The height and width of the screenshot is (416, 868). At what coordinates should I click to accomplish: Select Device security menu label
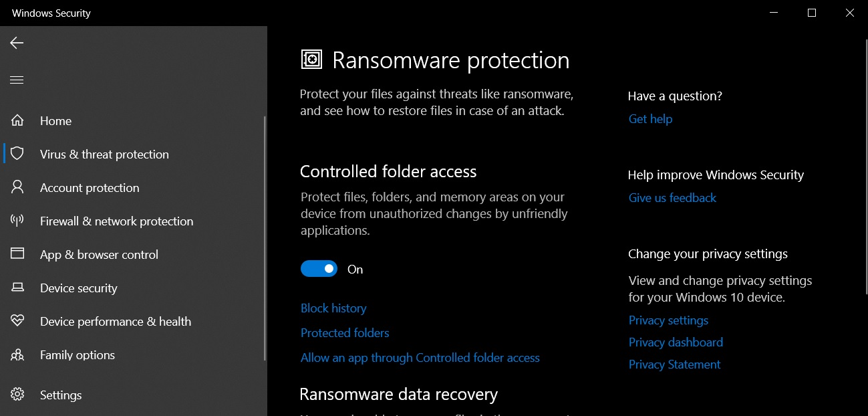79,288
